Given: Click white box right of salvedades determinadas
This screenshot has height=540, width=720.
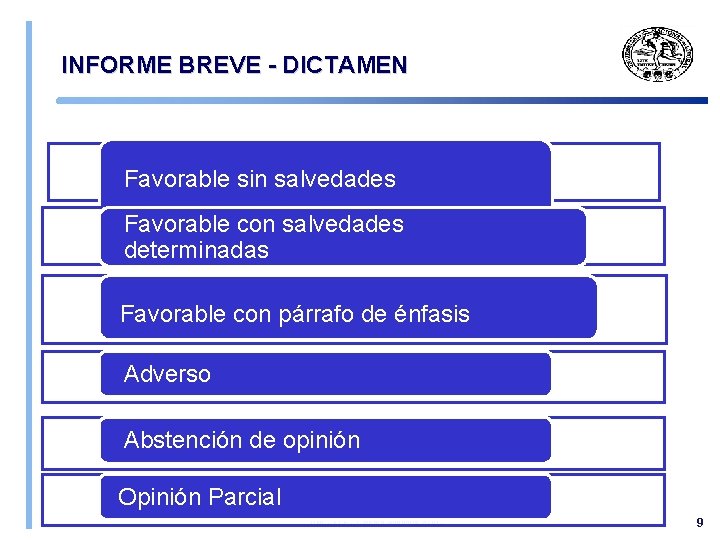Looking at the screenshot, I should [x=625, y=236].
